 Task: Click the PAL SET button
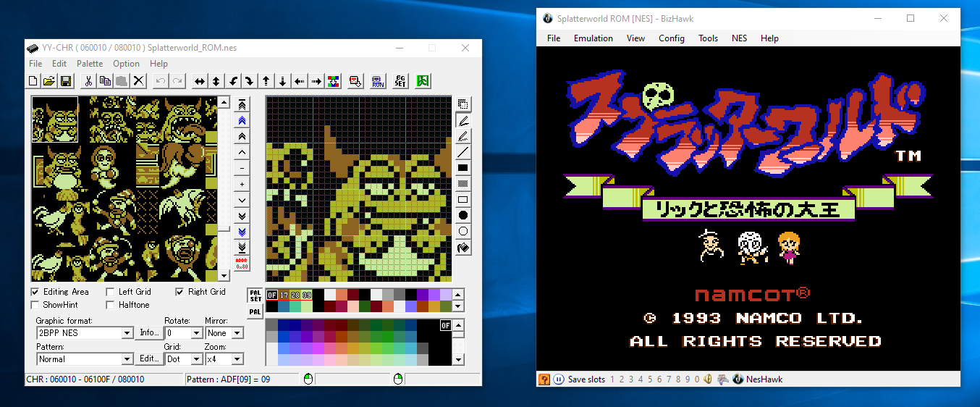point(255,295)
